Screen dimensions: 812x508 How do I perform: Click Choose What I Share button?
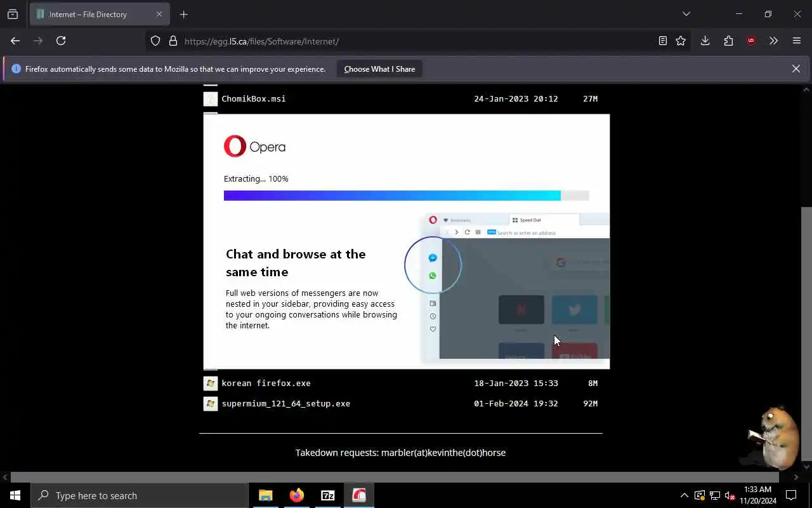pos(379,69)
